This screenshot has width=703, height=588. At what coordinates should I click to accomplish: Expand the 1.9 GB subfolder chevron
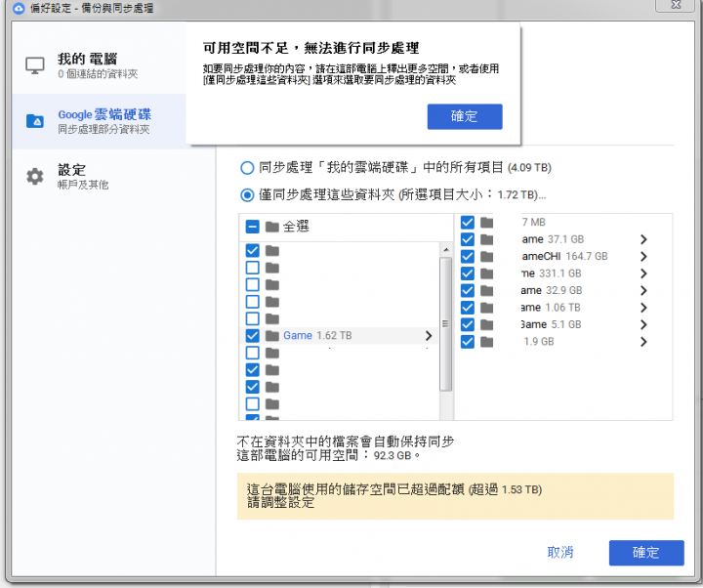643,342
